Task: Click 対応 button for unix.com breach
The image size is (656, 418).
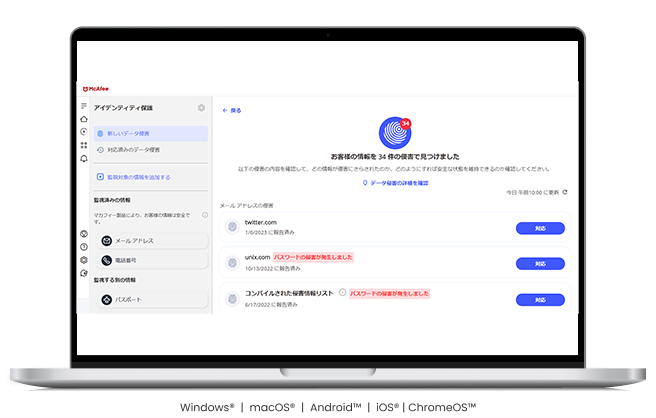Action: 540,264
